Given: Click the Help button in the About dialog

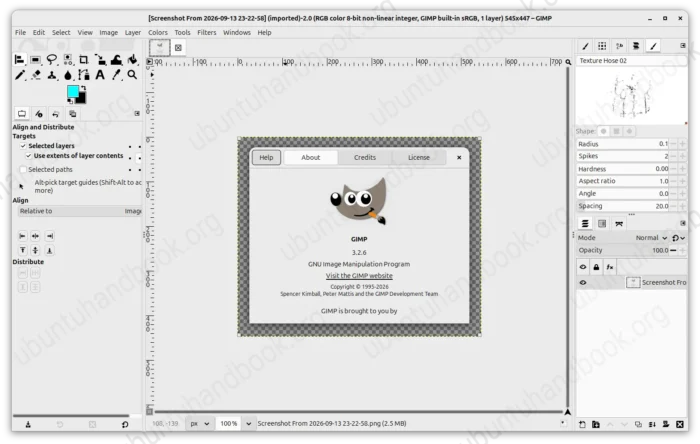Looking at the screenshot, I should [x=266, y=158].
